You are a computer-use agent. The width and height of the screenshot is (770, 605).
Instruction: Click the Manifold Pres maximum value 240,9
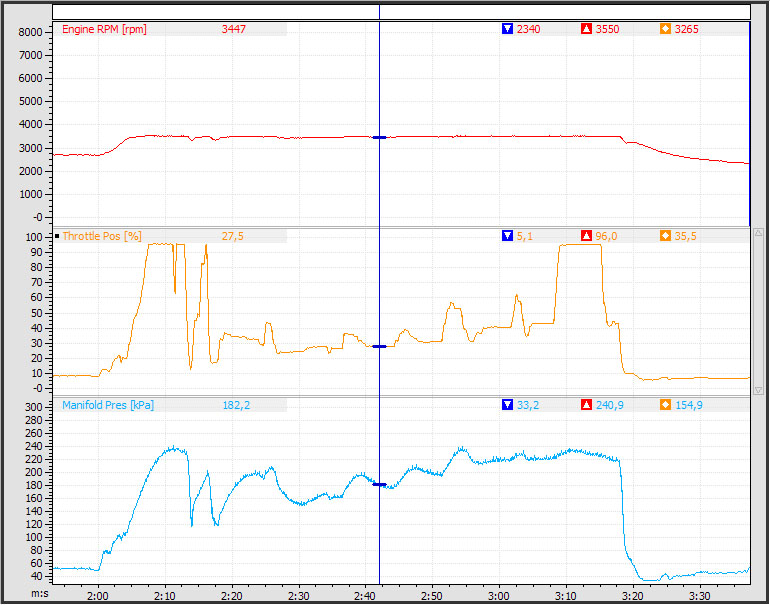[609, 405]
